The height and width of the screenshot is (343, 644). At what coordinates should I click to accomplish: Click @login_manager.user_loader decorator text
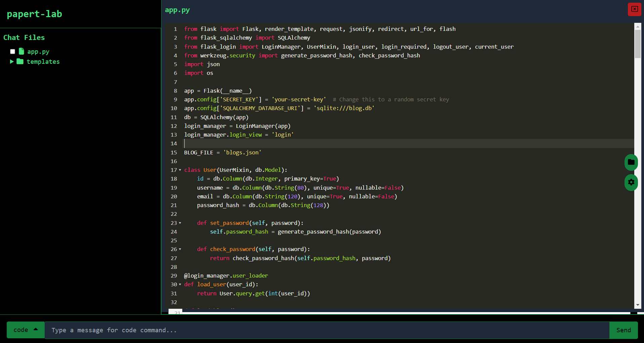(226, 276)
